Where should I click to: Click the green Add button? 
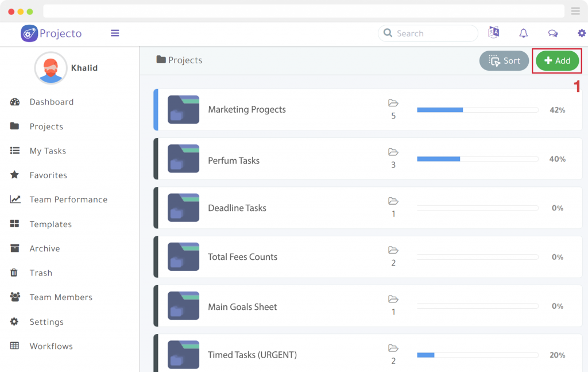tap(557, 60)
